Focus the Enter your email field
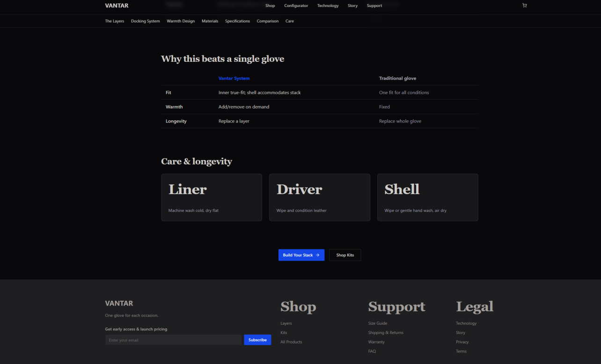601x364 pixels. click(173, 340)
